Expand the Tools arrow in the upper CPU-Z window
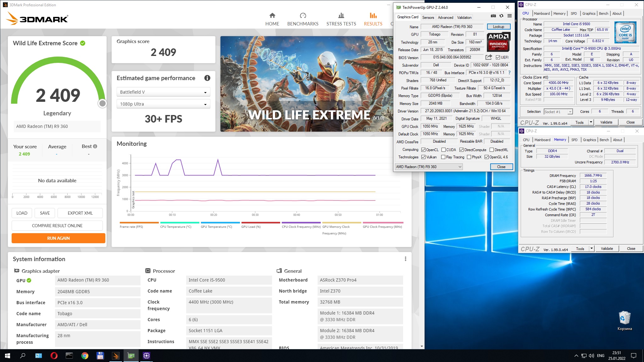 click(x=591, y=122)
